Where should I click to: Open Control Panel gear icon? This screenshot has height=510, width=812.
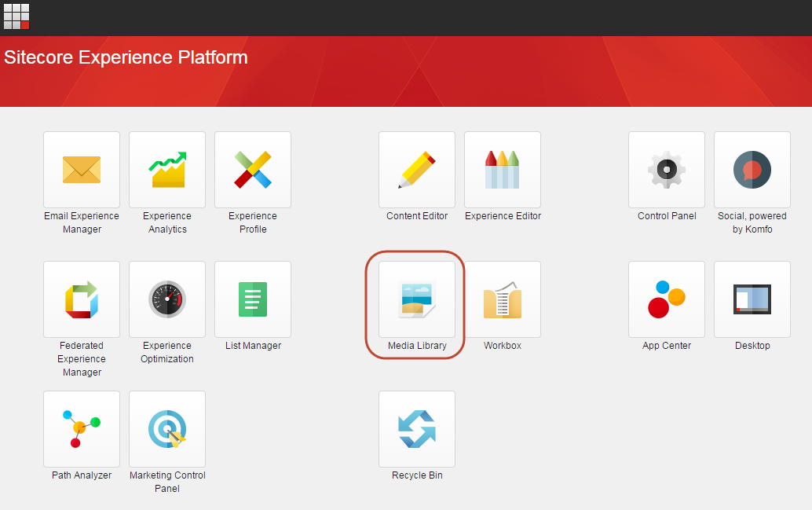(667, 170)
